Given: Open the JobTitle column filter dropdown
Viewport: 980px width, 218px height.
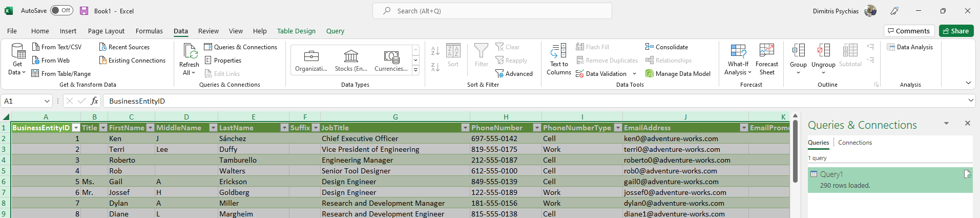Looking at the screenshot, I should pos(465,128).
